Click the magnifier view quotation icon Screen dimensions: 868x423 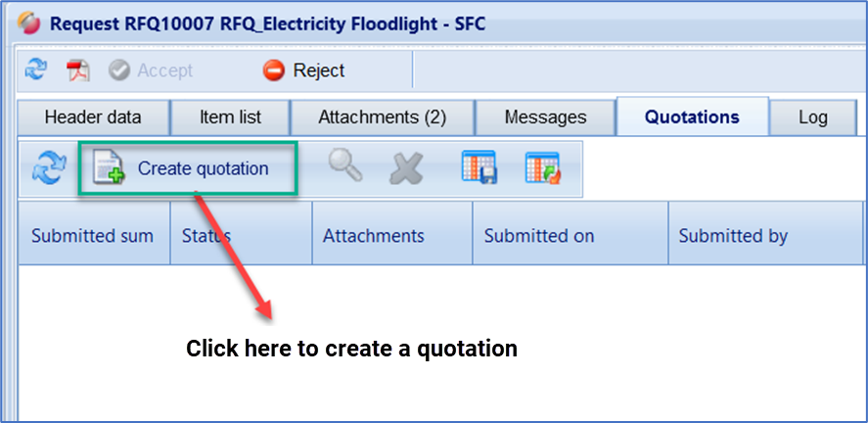point(345,168)
